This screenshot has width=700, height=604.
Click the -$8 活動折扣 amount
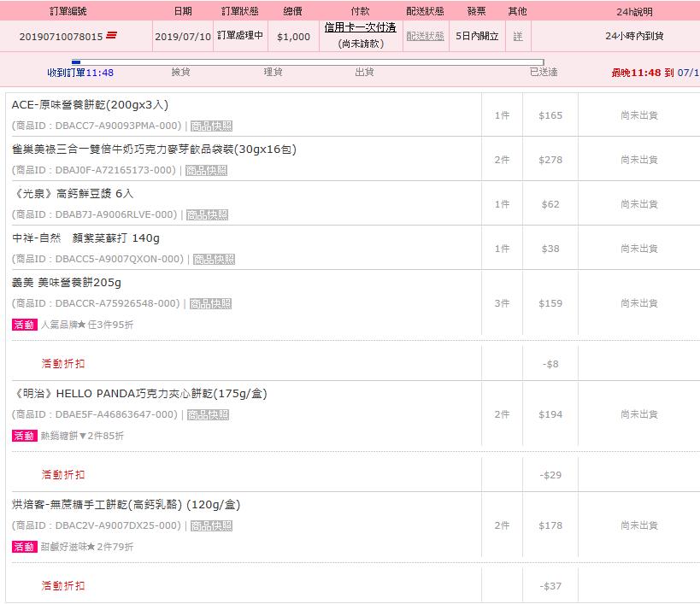click(x=550, y=364)
